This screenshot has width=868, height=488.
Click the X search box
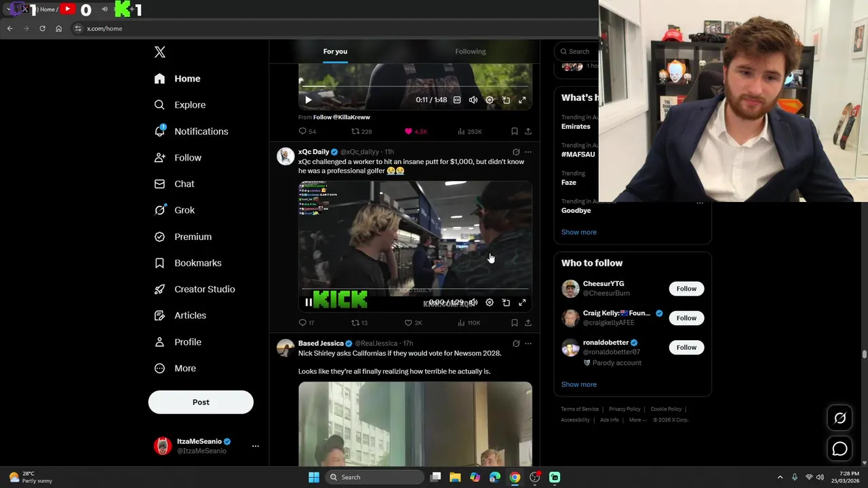[576, 52]
